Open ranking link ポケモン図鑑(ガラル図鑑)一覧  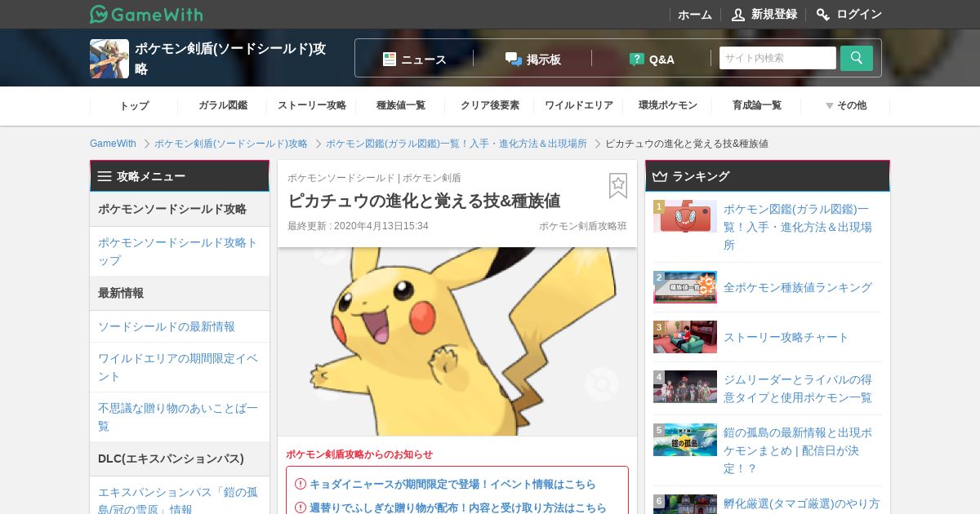pyautogui.click(x=798, y=227)
